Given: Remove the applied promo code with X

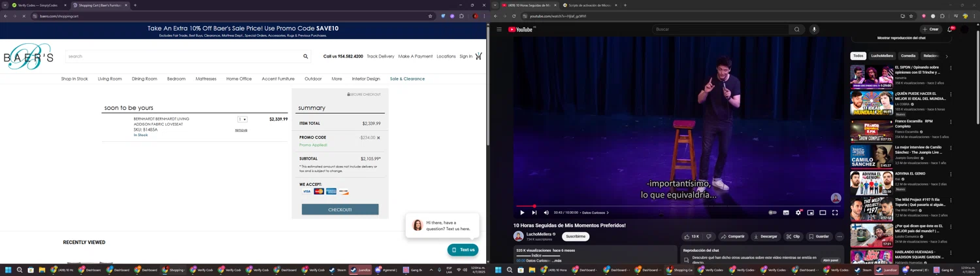Looking at the screenshot, I should [378, 138].
